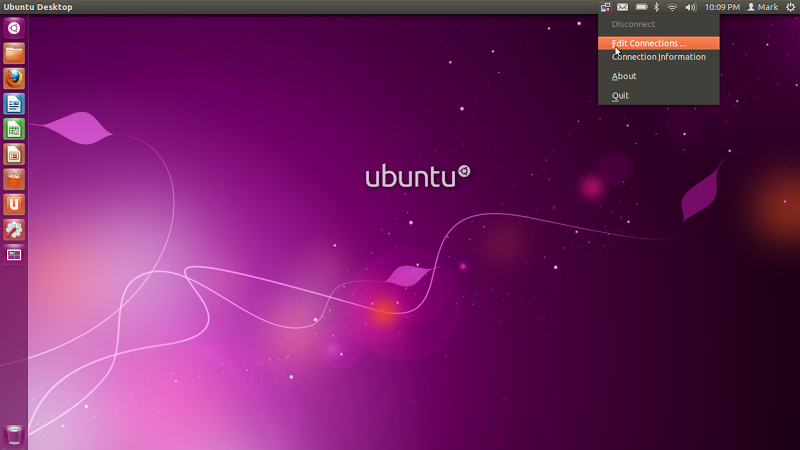Open the Ubuntu Dash home launcher
Screen dimensions: 800x450
point(14,28)
